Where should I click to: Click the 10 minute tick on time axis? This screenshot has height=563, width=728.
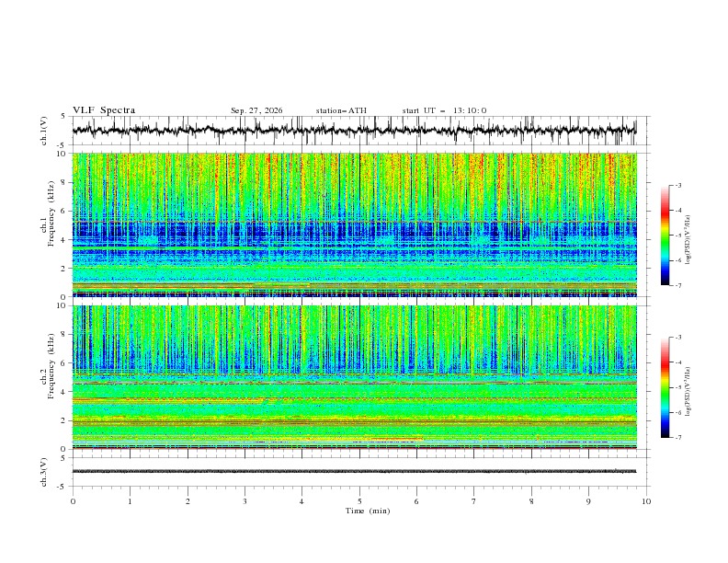(x=646, y=501)
